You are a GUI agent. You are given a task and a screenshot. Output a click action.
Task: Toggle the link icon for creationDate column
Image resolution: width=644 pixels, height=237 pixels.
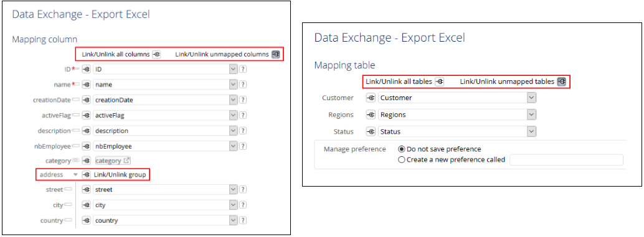coord(86,100)
